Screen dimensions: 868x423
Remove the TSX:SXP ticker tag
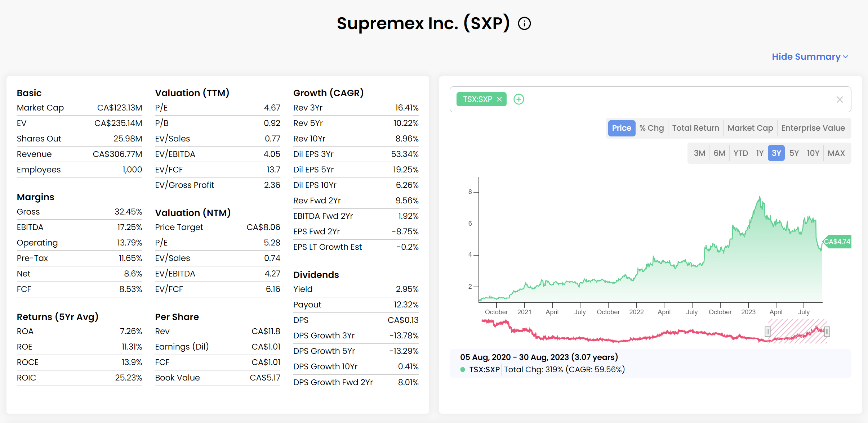click(x=499, y=99)
